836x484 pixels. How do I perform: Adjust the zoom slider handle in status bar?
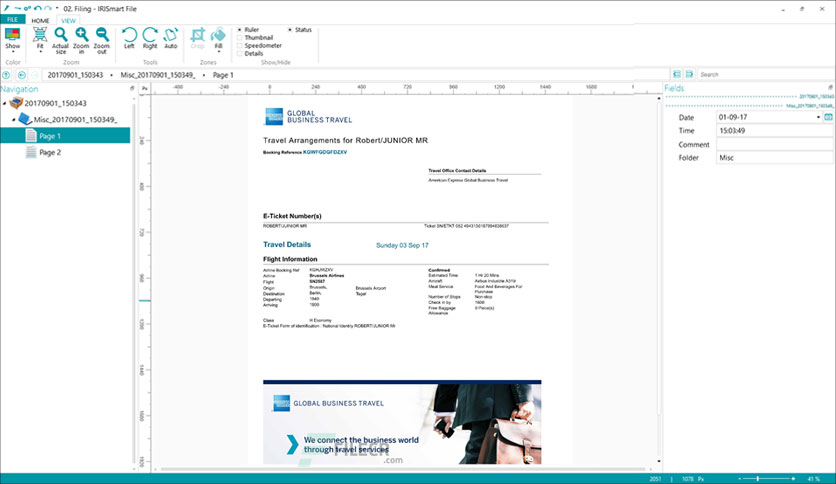(758, 479)
